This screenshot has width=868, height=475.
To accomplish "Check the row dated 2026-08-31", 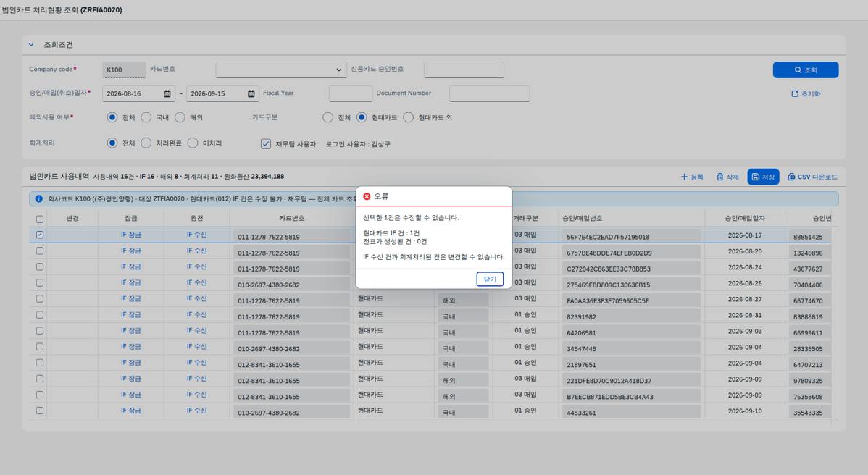I will tap(40, 315).
